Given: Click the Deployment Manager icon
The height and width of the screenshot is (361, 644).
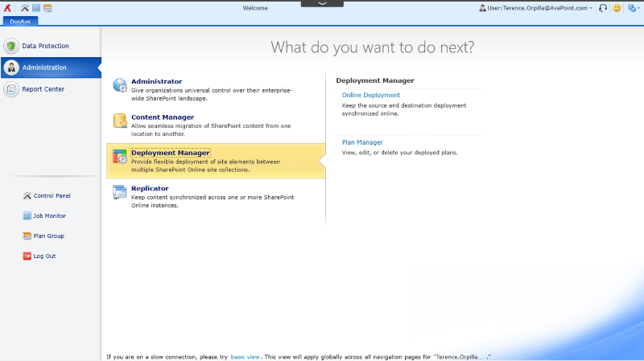Looking at the screenshot, I should [120, 157].
